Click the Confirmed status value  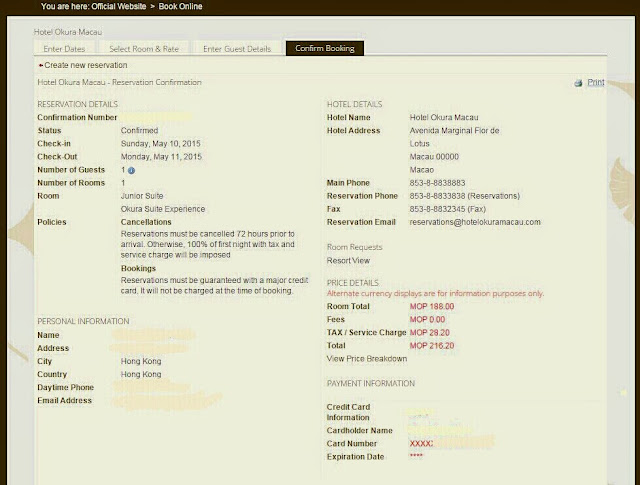tap(139, 131)
